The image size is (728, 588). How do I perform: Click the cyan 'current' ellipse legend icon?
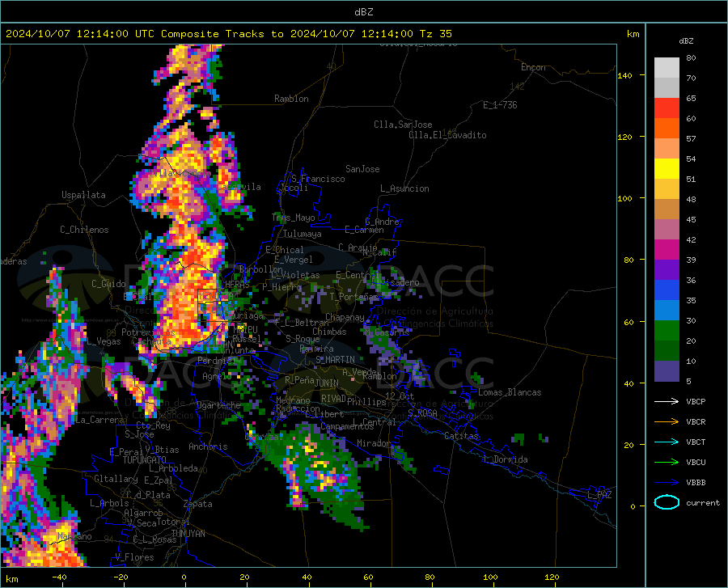pos(667,502)
